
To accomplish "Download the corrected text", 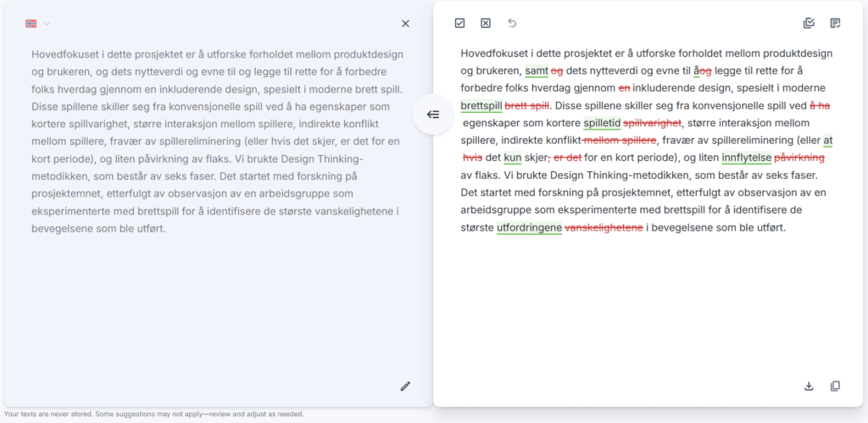I will click(809, 386).
